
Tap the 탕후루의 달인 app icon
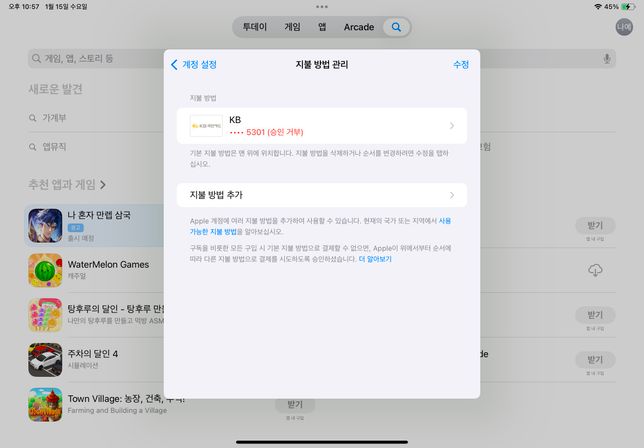(x=45, y=315)
